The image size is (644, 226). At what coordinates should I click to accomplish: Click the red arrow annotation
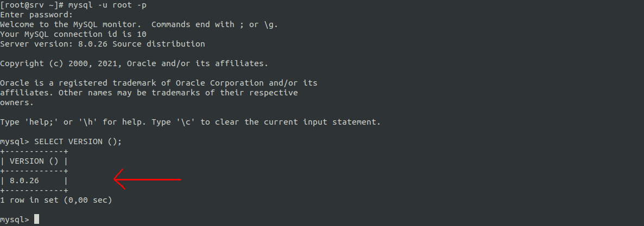point(147,179)
